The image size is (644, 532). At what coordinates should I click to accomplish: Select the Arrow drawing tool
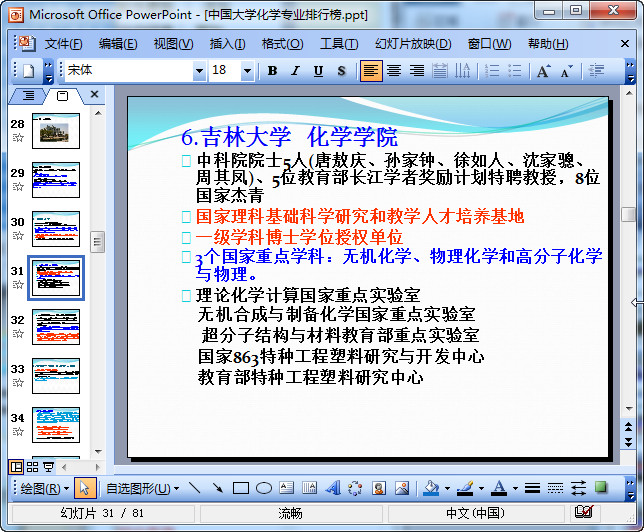(x=217, y=488)
